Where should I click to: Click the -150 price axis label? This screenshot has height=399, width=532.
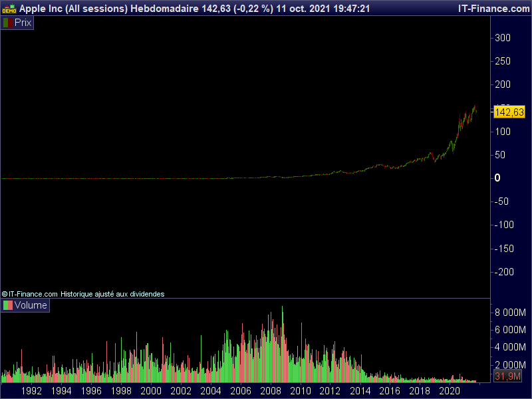tap(503, 248)
